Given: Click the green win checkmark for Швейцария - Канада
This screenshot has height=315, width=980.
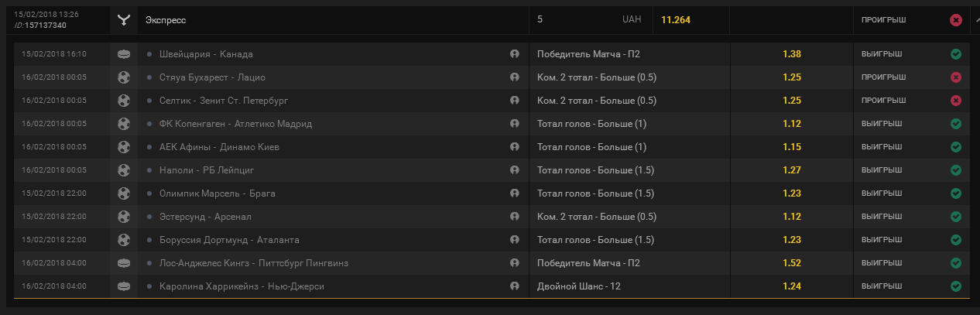Looking at the screenshot, I should (x=956, y=54).
